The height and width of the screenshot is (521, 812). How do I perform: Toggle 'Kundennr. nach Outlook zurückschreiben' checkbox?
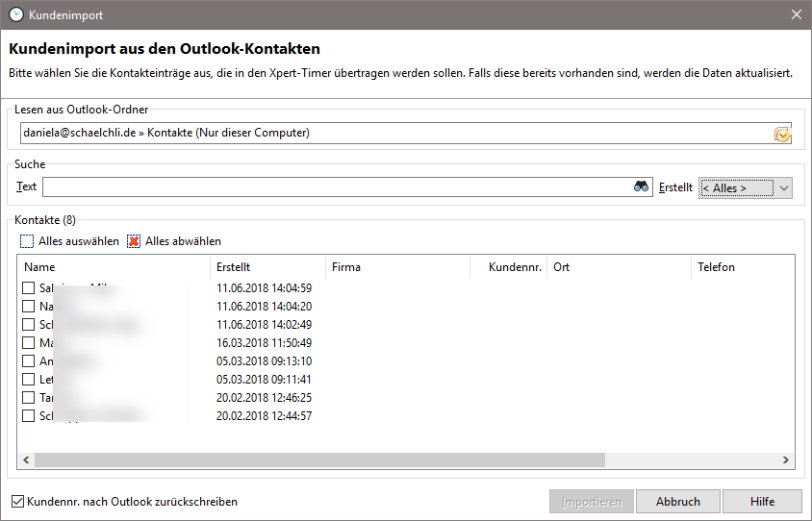click(17, 502)
